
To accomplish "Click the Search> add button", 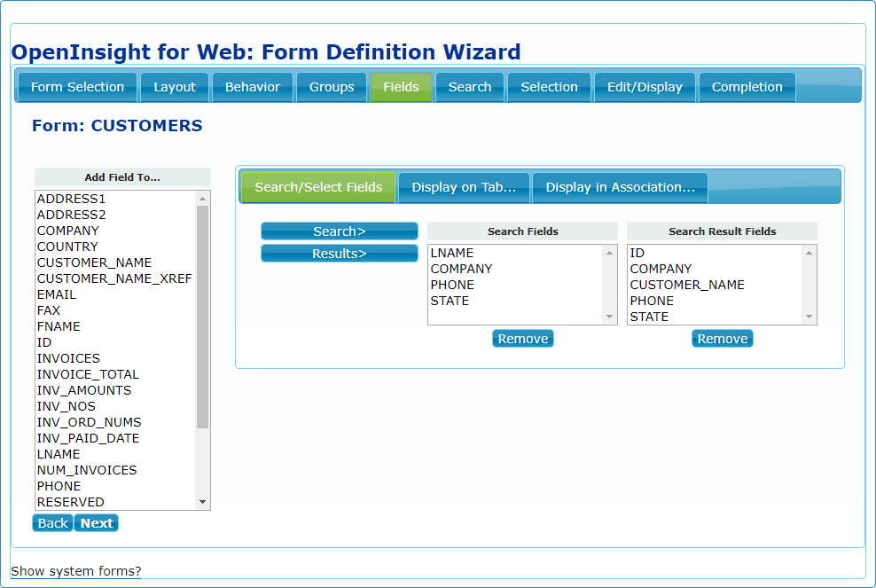I will point(339,231).
